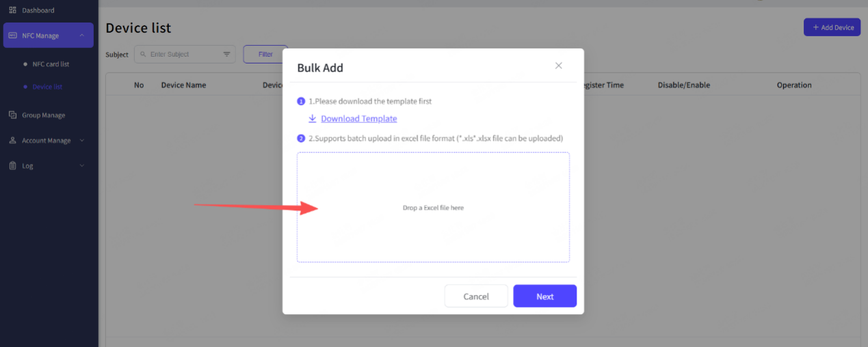Click the Account Manage person icon
Screen dimensions: 868x347
12,141
